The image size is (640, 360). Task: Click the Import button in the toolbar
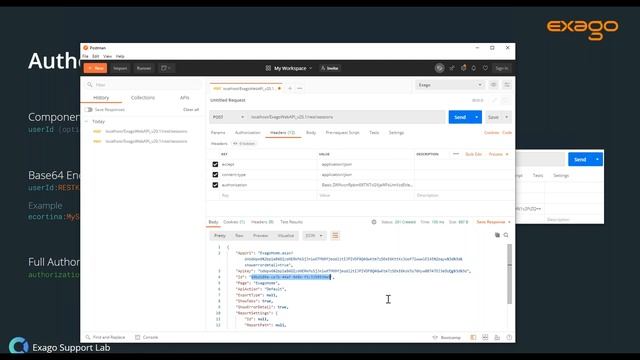pyautogui.click(x=120, y=68)
